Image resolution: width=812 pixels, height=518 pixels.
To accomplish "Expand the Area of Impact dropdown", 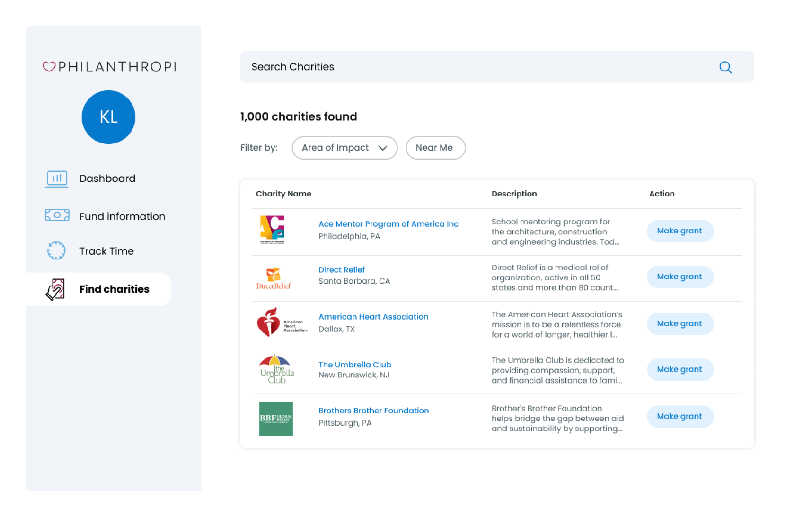I will pos(344,148).
